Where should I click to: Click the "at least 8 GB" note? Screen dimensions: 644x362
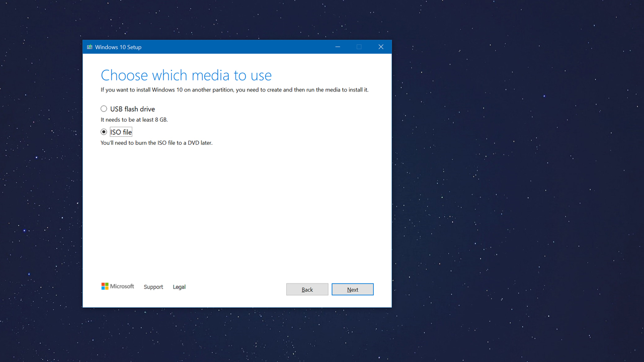(x=134, y=120)
